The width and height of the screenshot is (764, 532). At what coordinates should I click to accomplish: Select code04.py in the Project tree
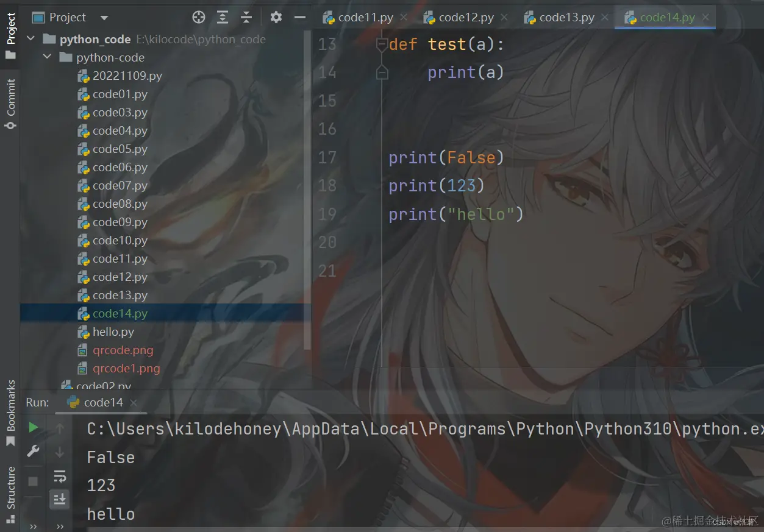pyautogui.click(x=120, y=130)
